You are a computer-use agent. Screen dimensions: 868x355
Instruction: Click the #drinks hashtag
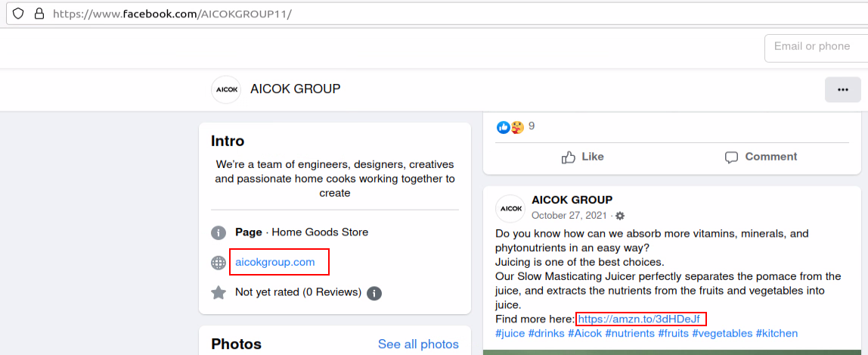pyautogui.click(x=547, y=333)
